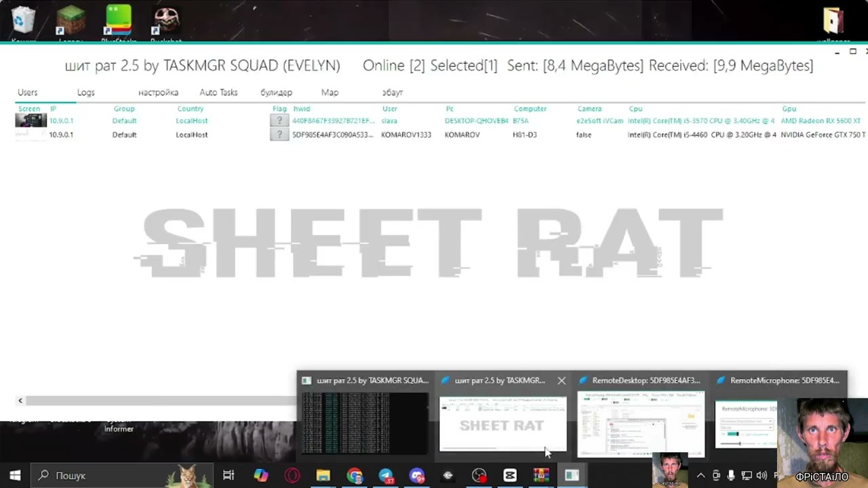The width and height of the screenshot is (868, 488).
Task: Open the Minecraft block desktop shortcut
Action: click(71, 22)
